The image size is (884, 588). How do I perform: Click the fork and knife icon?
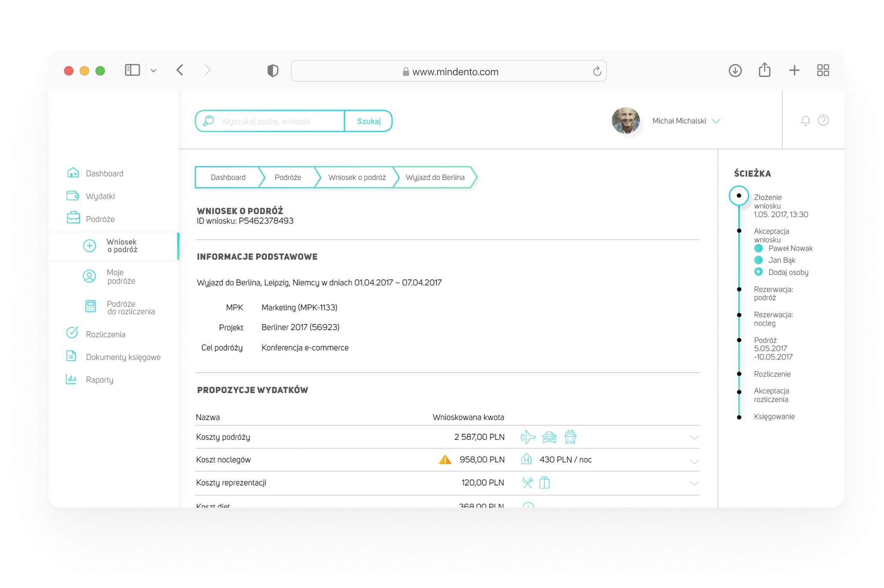coord(527,483)
